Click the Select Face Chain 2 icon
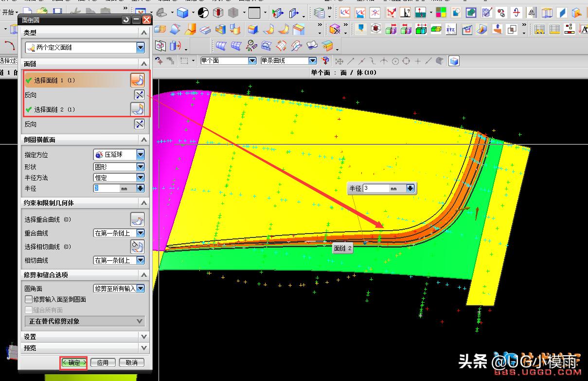Screen dimensions: 588x381 click(x=138, y=109)
